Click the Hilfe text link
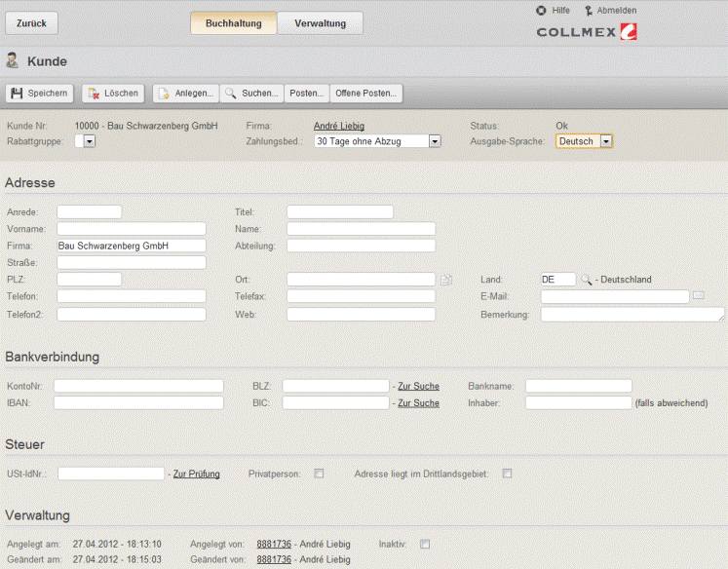 560,10
